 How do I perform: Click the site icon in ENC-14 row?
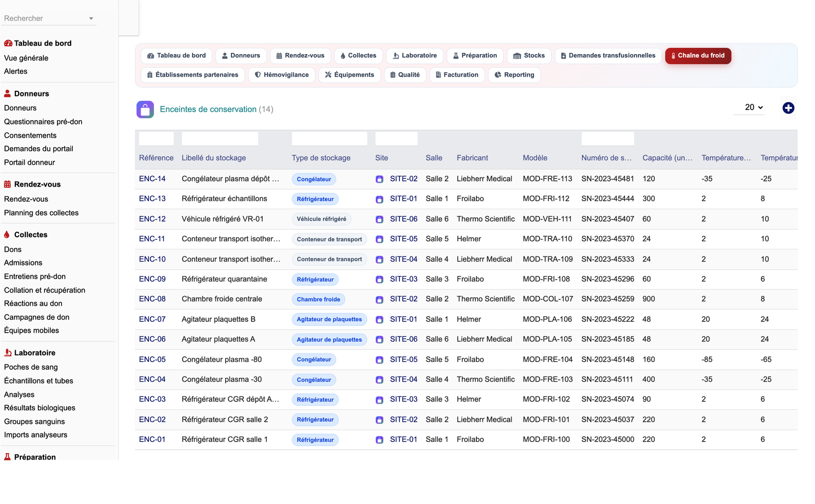[x=380, y=179]
